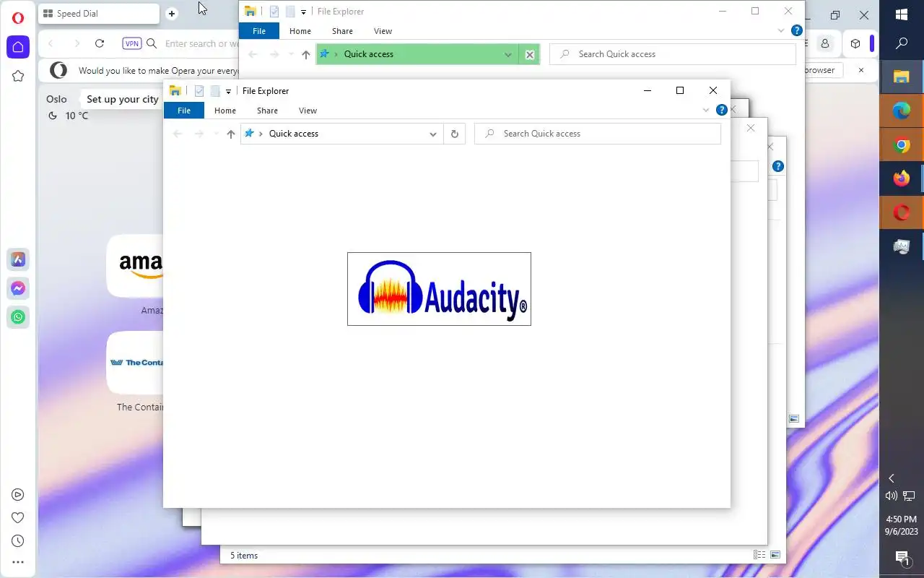Open the Windows Start menu

point(902,14)
